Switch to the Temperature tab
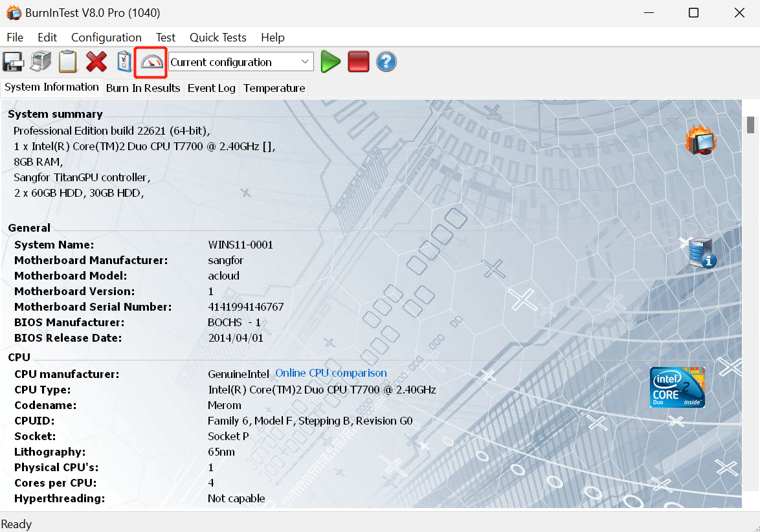 pyautogui.click(x=274, y=88)
